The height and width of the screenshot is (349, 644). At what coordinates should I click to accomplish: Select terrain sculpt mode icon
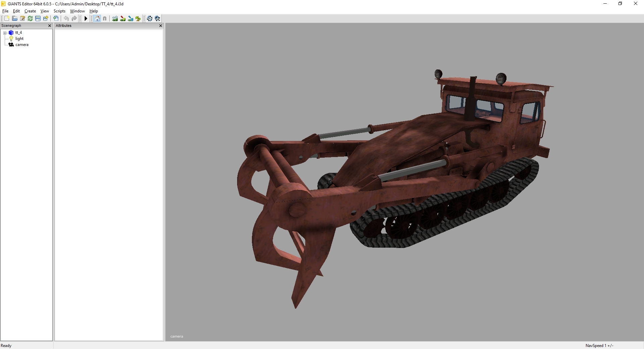point(115,18)
